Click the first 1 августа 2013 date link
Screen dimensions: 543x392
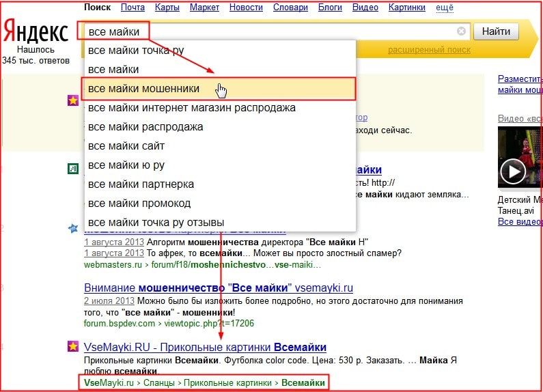pos(114,242)
